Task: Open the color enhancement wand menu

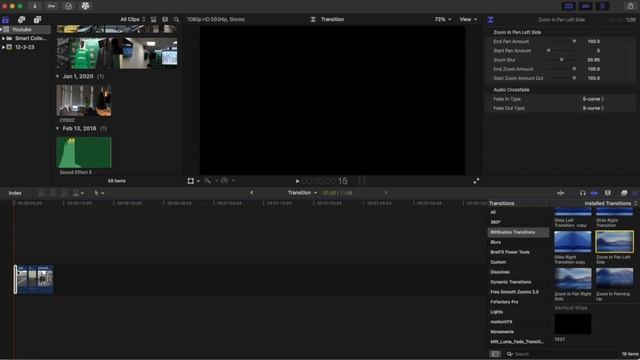Action: [208, 181]
